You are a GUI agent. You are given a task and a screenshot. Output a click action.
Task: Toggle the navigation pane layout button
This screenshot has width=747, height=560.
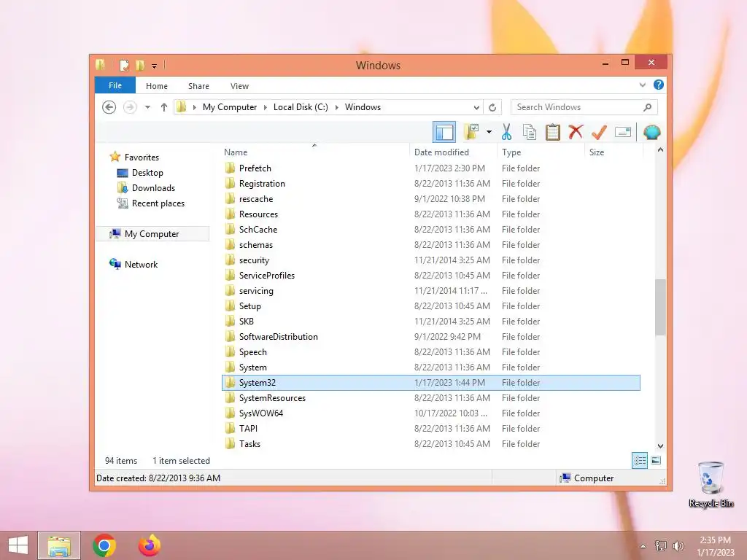(x=444, y=132)
